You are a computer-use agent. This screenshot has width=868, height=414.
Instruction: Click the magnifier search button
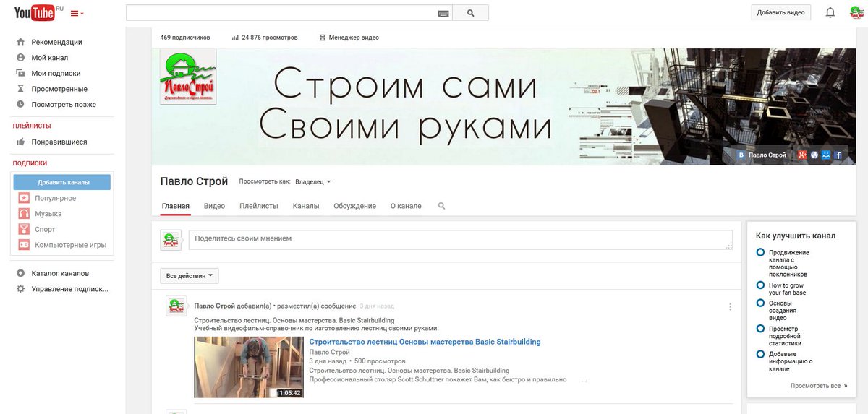tap(470, 13)
